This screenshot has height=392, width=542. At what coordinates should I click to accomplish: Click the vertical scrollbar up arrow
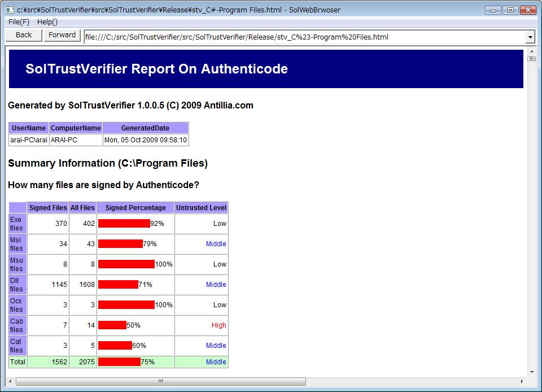(532, 51)
